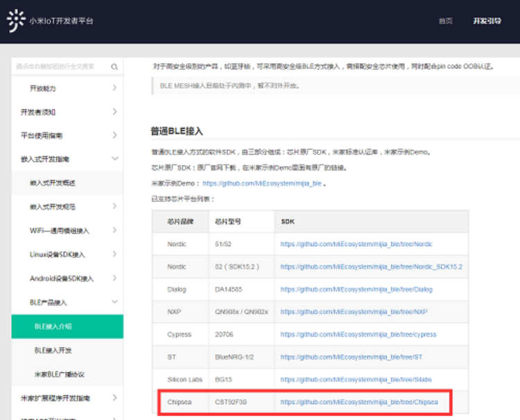Open the Silabs SDK GitHub link
This screenshot has height=420, width=520.
[x=356, y=380]
